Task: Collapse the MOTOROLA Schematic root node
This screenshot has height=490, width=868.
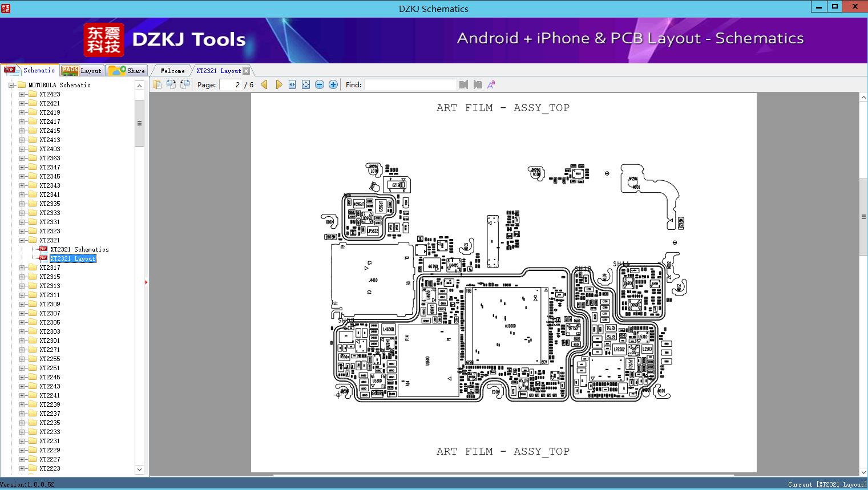Action: pos(11,85)
